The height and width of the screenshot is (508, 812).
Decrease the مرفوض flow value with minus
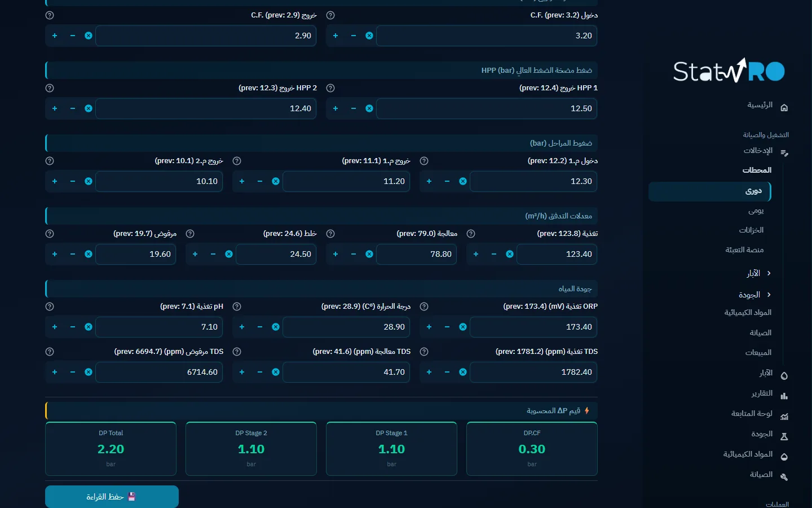[73, 254]
